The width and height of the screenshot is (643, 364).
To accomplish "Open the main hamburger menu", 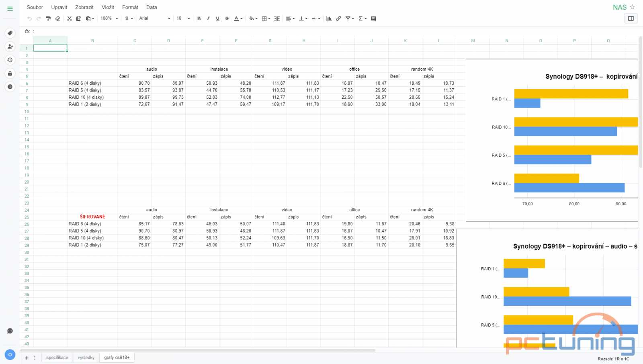I will pyautogui.click(x=10, y=8).
